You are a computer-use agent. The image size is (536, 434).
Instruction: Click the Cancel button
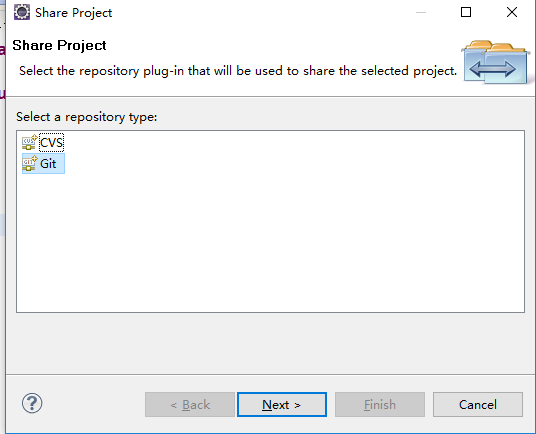(478, 405)
